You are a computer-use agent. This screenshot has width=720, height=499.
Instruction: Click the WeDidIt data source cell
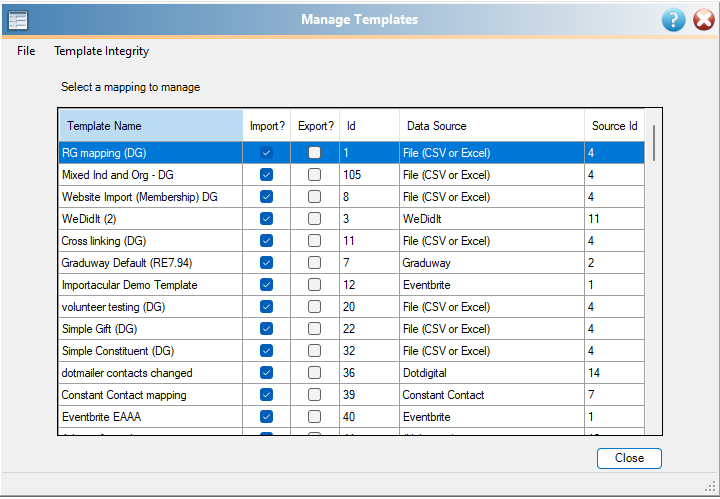pyautogui.click(x=492, y=219)
